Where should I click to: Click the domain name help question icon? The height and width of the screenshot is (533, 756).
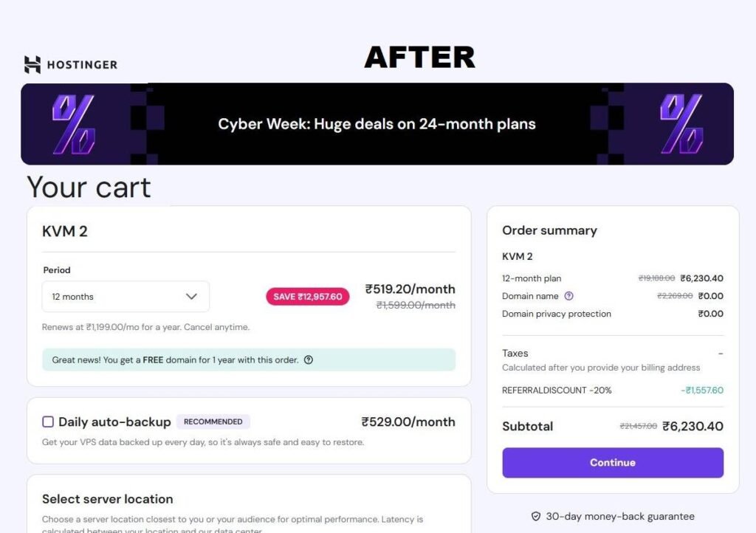click(568, 296)
